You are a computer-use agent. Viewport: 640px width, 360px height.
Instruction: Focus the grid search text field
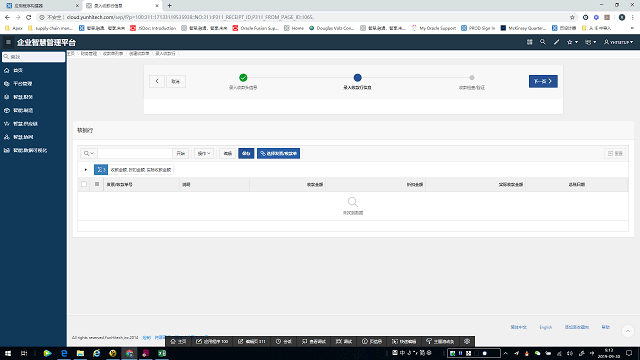pyautogui.click(x=135, y=153)
